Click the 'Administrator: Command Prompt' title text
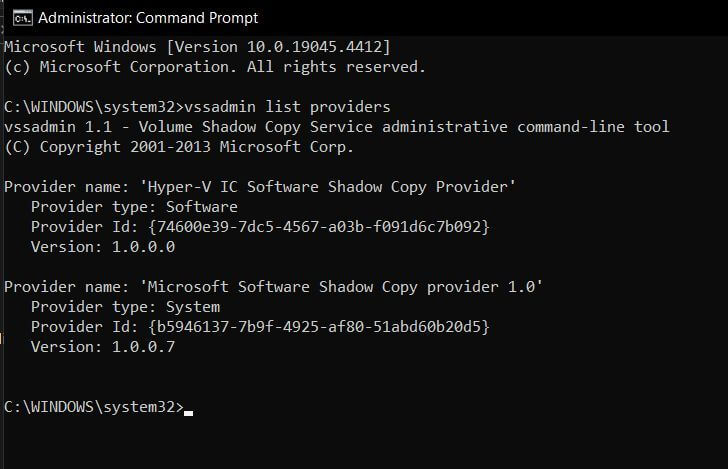The height and width of the screenshot is (469, 728). pyautogui.click(x=148, y=18)
